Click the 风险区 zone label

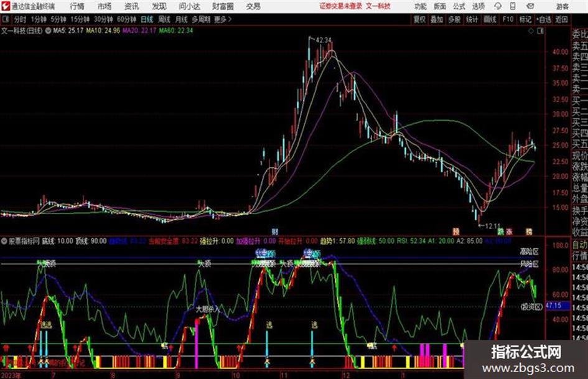529,264
